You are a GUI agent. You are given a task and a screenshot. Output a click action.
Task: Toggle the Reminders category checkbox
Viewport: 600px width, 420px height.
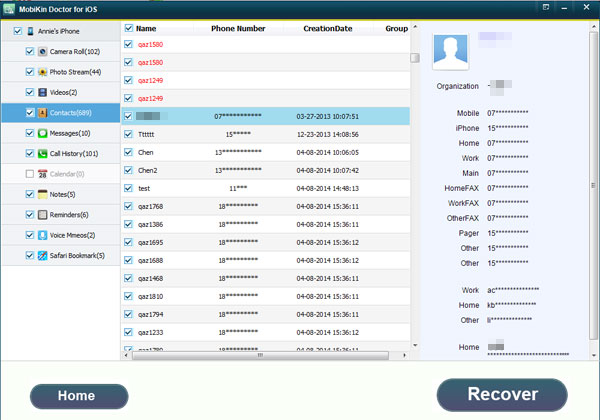point(30,215)
